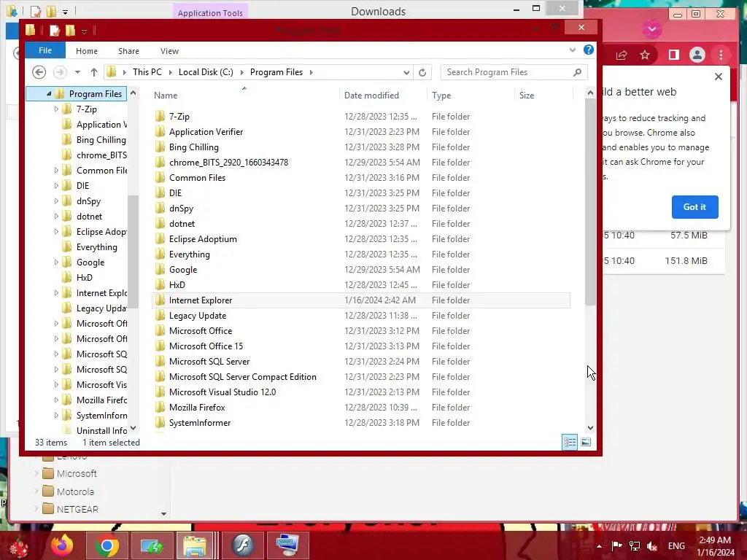Open Chrome three-dot menu

click(721, 55)
